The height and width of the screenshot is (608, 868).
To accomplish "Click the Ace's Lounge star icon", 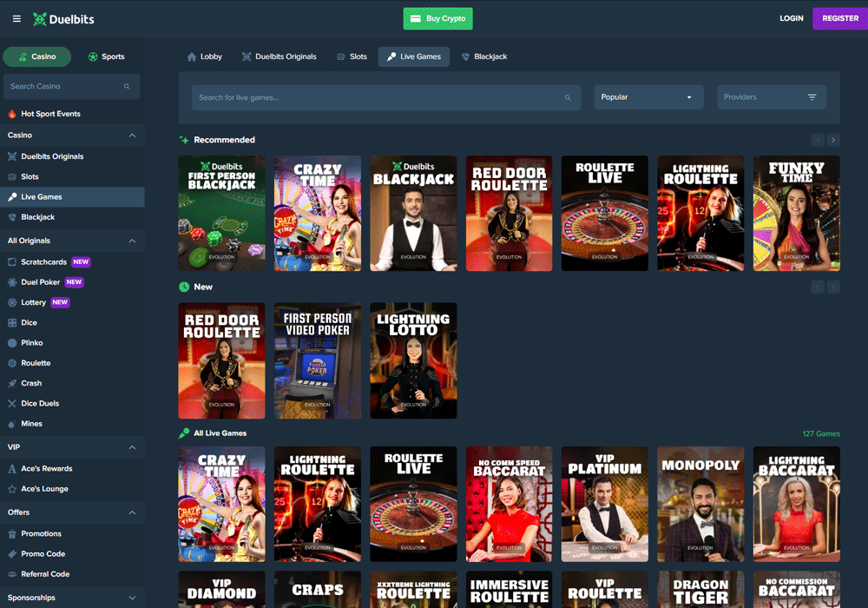I will 12,489.
